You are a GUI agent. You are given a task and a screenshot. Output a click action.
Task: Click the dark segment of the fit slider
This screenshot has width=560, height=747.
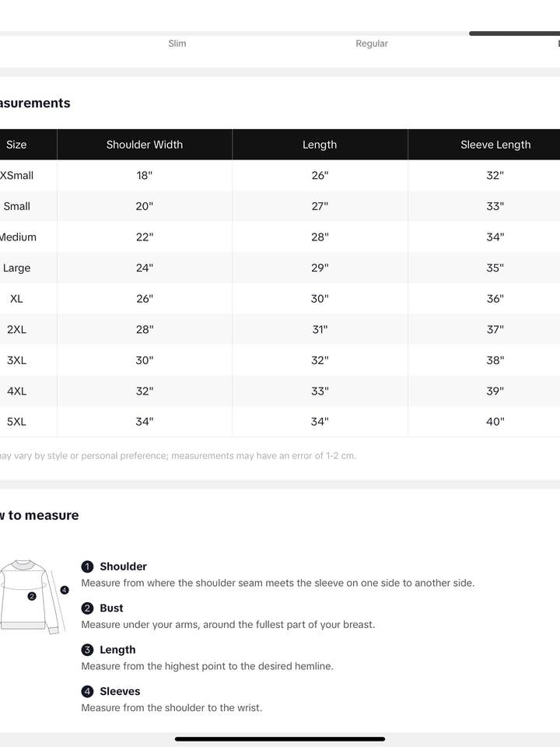514,33
